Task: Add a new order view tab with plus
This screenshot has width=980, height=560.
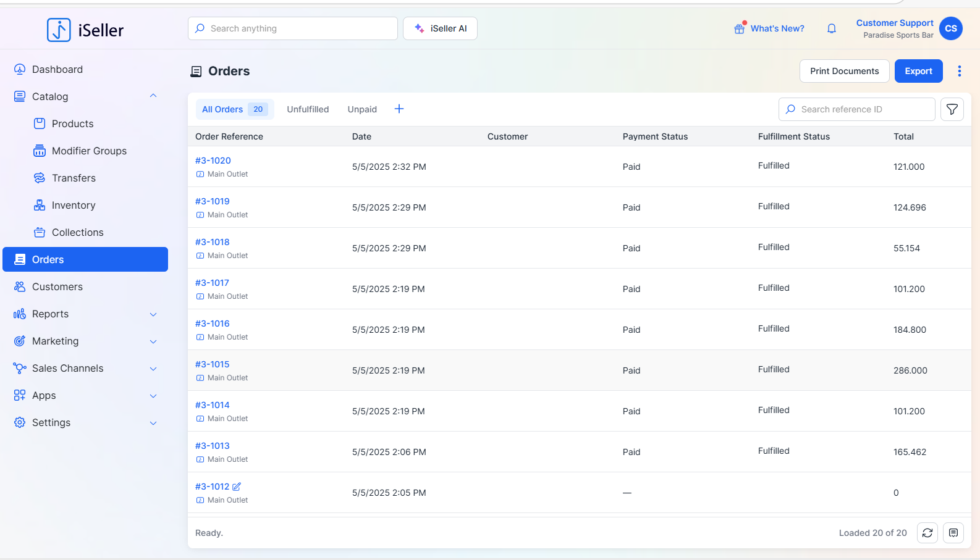Action: (399, 109)
